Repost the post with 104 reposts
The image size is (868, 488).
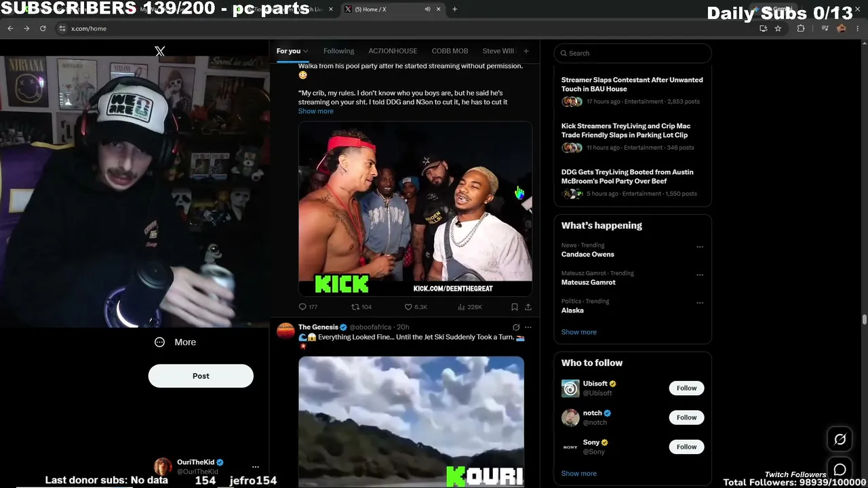361,307
